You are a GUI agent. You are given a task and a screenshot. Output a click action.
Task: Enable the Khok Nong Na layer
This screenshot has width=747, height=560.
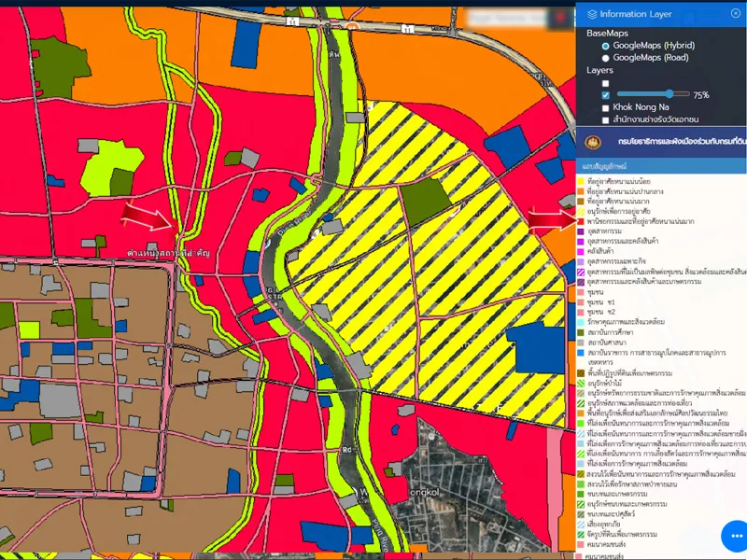(x=606, y=107)
